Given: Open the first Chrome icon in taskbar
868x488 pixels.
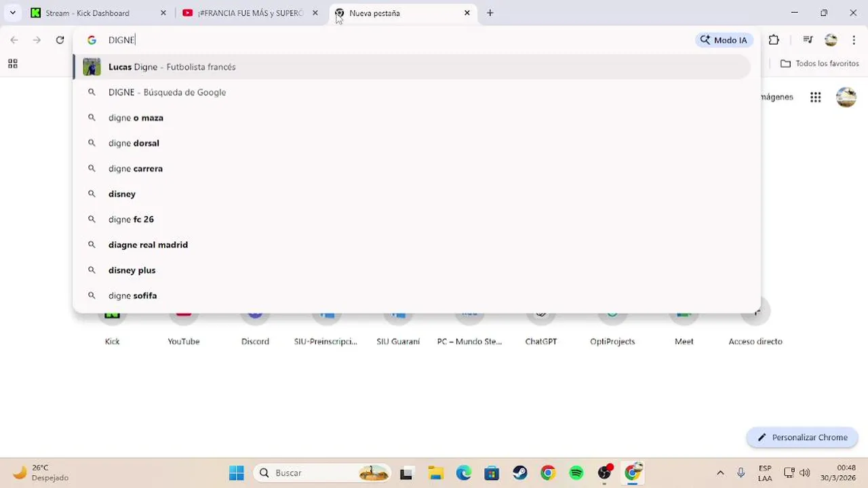Looking at the screenshot, I should [x=548, y=473].
